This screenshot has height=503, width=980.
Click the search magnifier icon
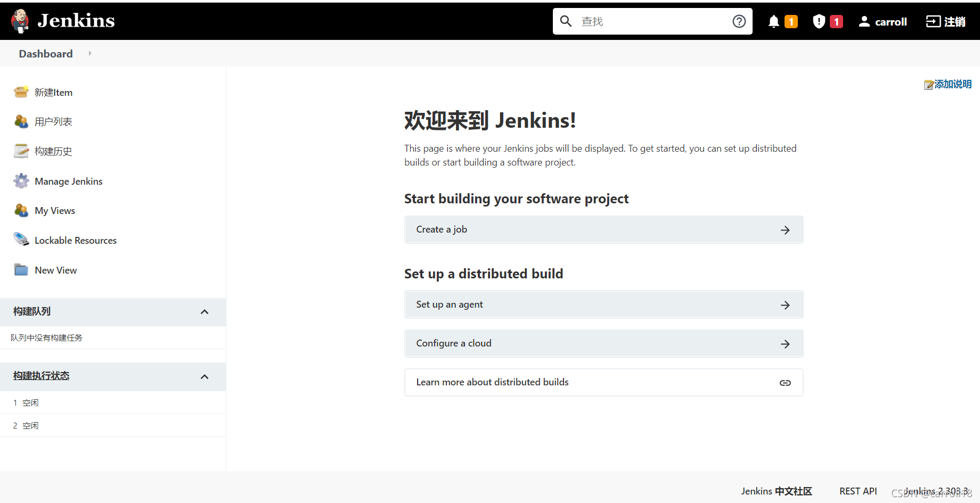[x=566, y=21]
